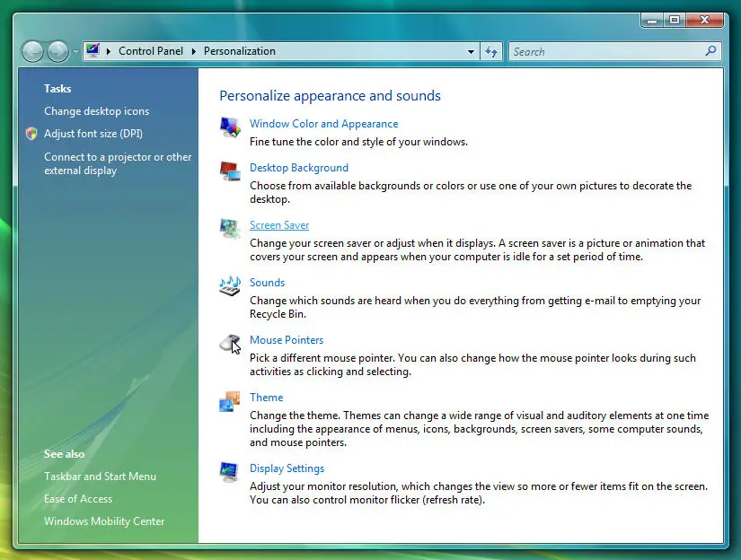The height and width of the screenshot is (560, 741).
Task: Click the Theme icon
Action: 230,401
